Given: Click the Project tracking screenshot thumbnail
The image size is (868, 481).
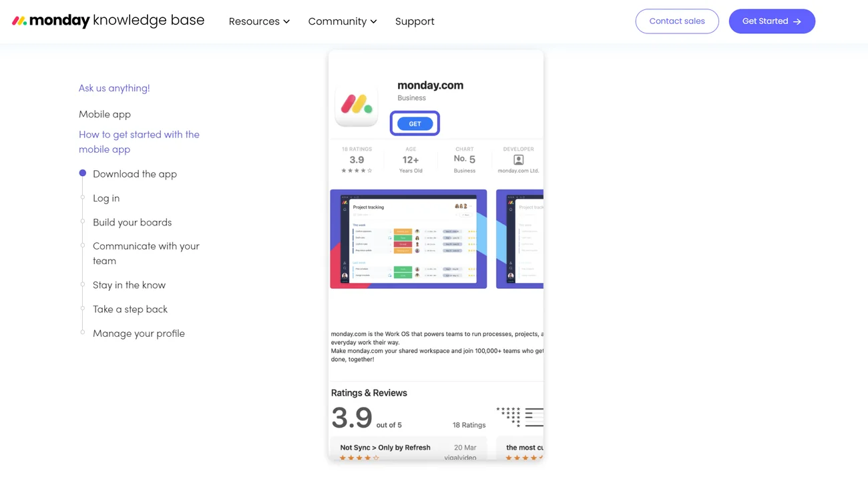Looking at the screenshot, I should click(408, 239).
